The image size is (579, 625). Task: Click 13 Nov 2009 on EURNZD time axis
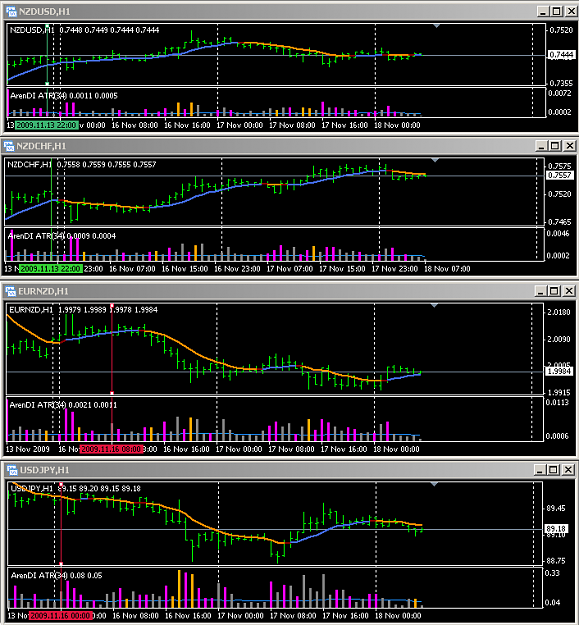pyautogui.click(x=27, y=449)
